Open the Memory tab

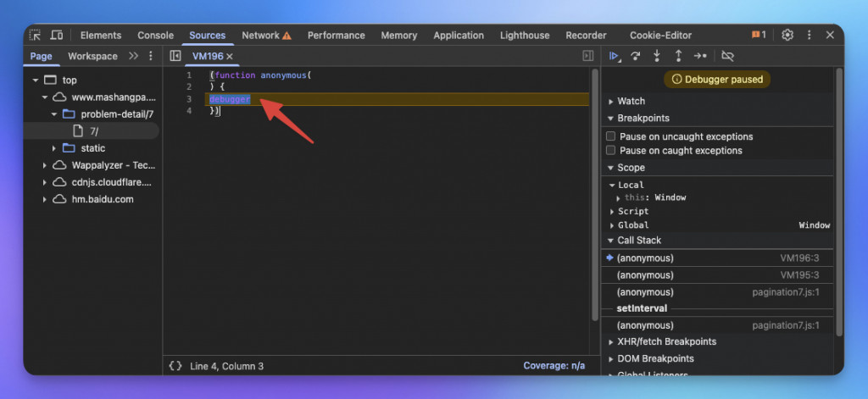399,36
